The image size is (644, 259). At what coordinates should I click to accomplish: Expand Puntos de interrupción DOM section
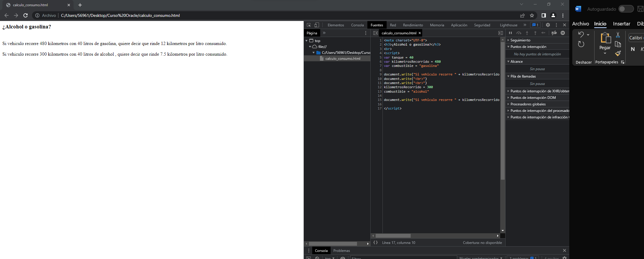(x=537, y=98)
